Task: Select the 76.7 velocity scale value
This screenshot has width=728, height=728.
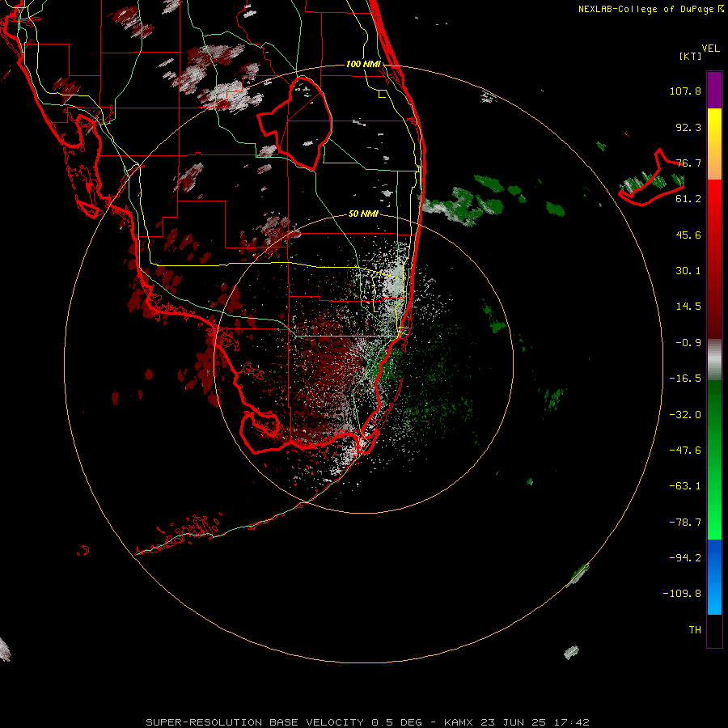Action: [688, 163]
